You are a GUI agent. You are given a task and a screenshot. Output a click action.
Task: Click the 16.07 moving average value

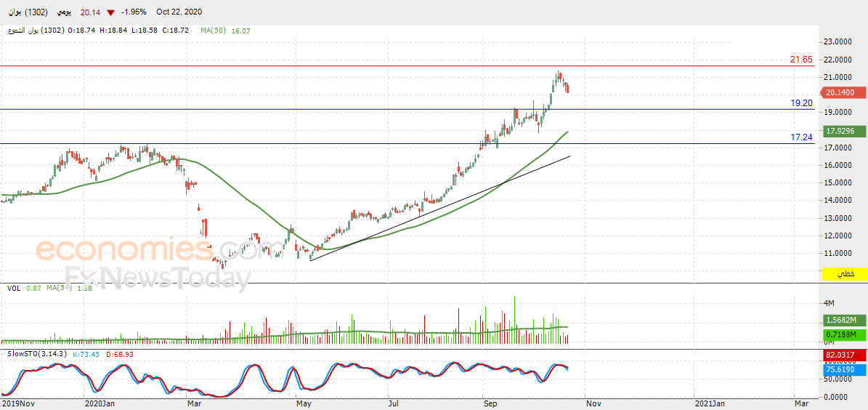pos(241,31)
